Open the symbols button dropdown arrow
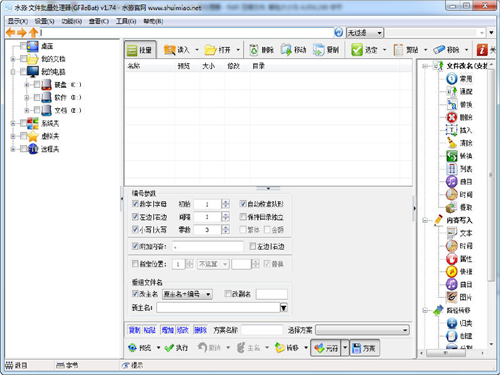The height and width of the screenshot is (375, 500). pos(345,348)
